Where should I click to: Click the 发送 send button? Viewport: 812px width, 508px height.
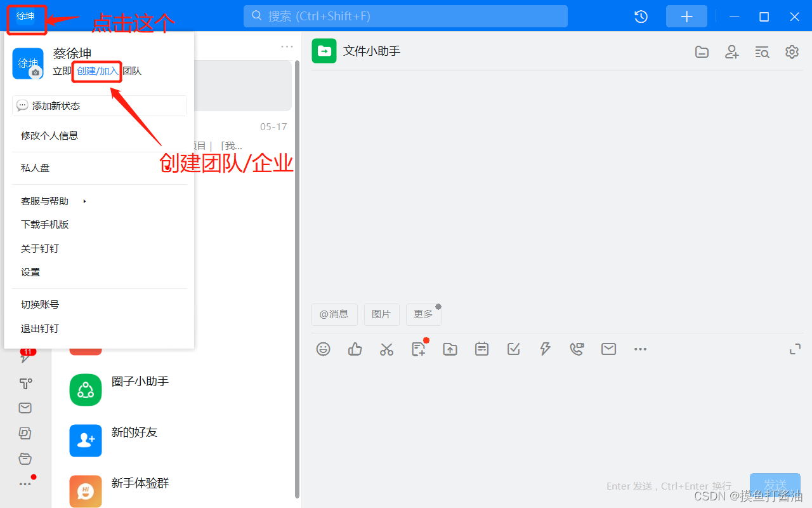[775, 484]
